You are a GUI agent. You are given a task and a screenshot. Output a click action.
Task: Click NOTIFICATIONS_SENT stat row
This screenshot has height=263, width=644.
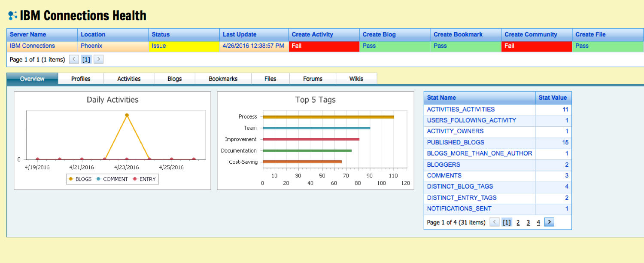tap(498, 209)
